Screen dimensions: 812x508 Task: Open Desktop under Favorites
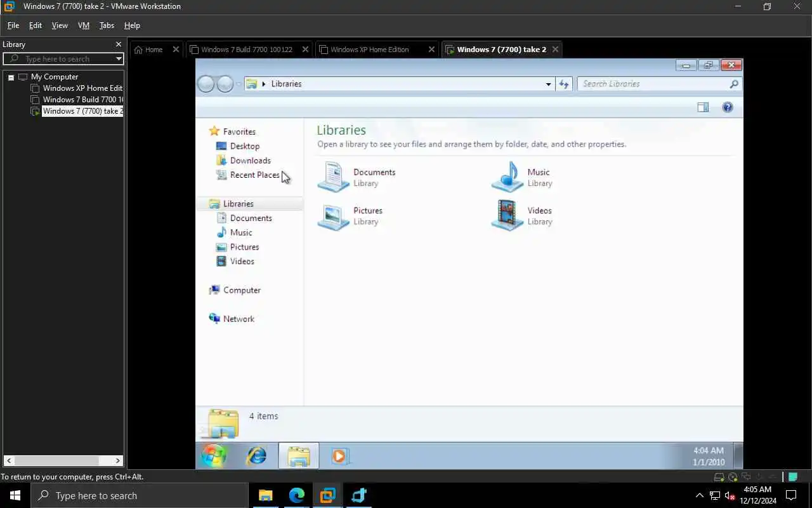tap(238, 146)
